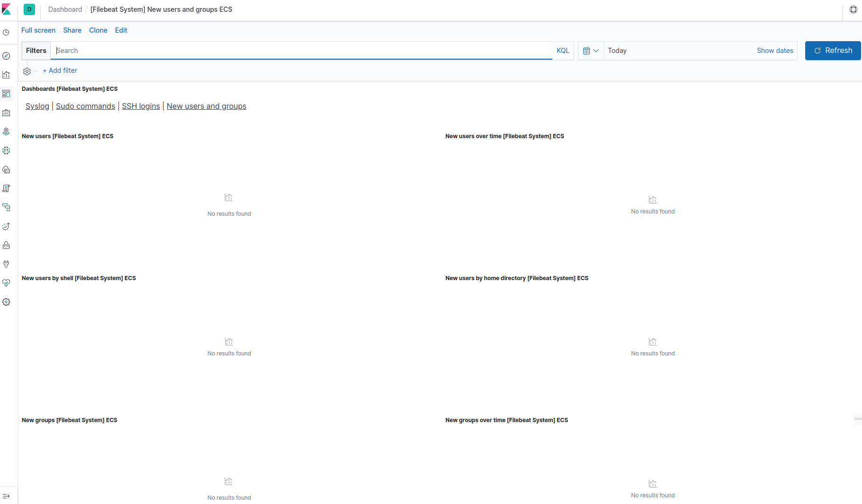Image resolution: width=862 pixels, height=504 pixels.
Task: Click 'New users by shell' panel title
Action: click(79, 278)
